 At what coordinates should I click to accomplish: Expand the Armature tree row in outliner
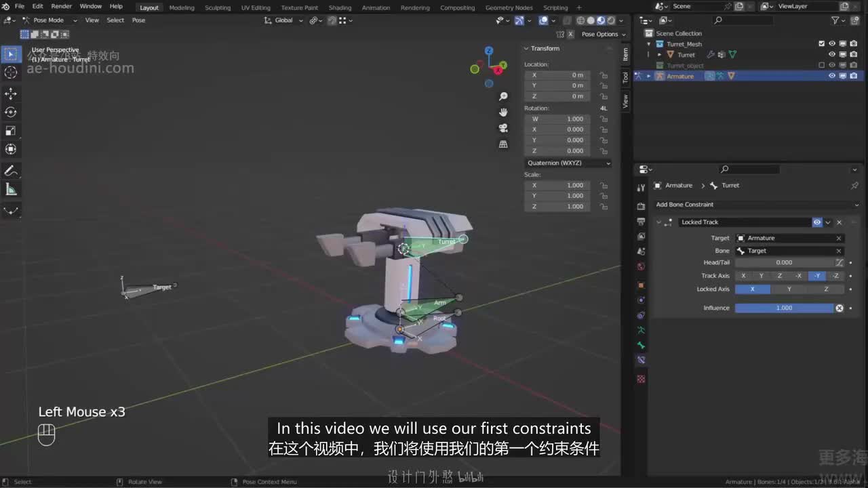(x=649, y=76)
